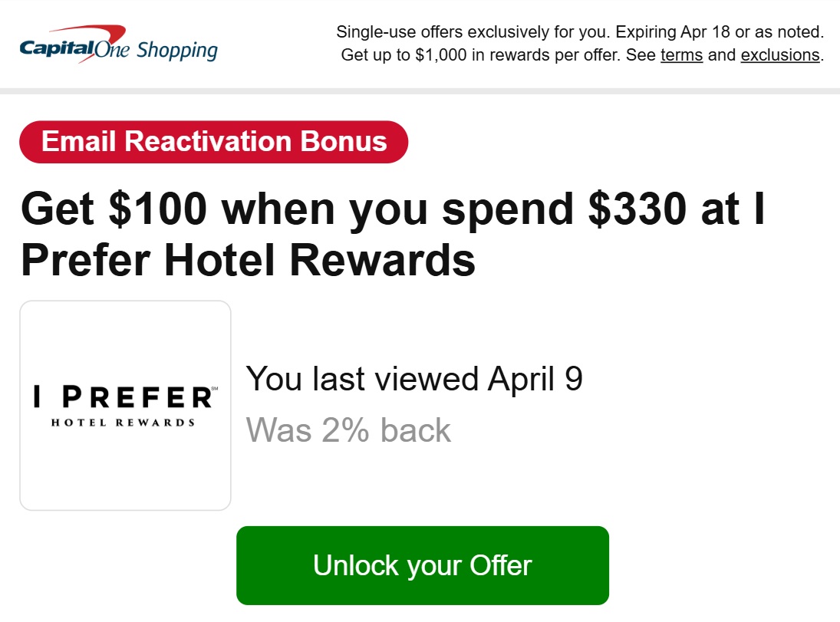
Task: Click the green offer unlock button
Action: [422, 565]
